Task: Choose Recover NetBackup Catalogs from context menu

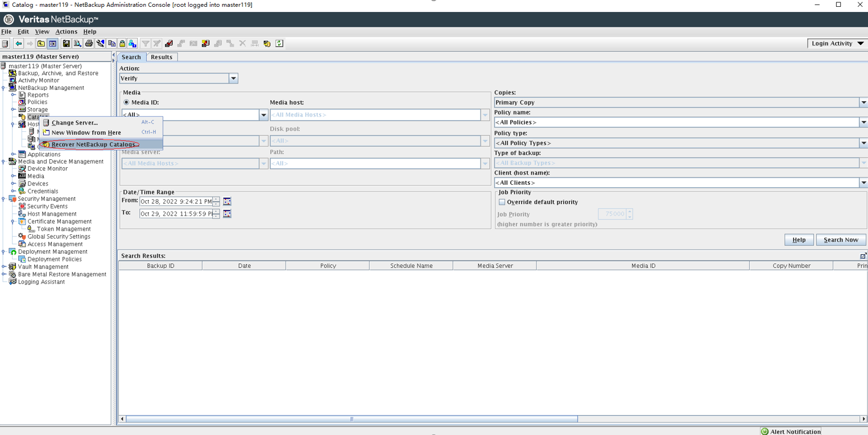Action: tap(93, 144)
